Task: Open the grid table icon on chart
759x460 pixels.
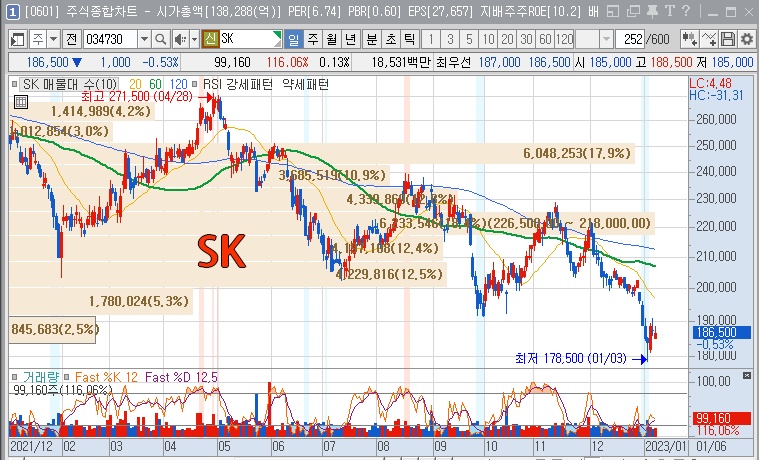Action: pos(21,102)
